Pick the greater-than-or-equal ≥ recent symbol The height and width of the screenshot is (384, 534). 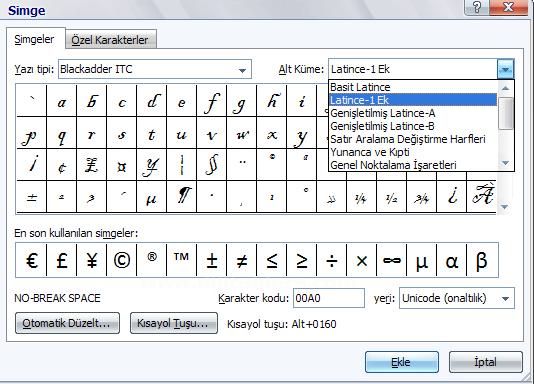pos(301,260)
